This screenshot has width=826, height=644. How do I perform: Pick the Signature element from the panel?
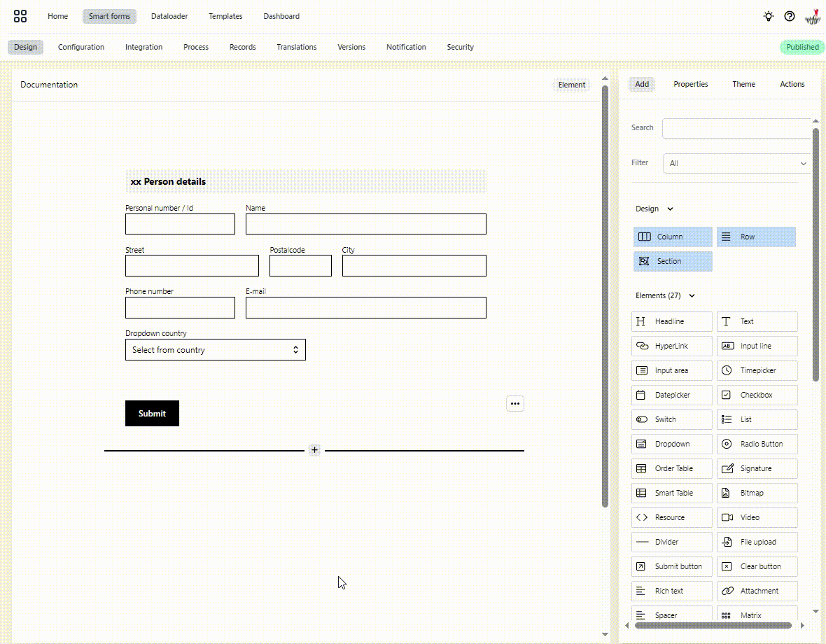[757, 468]
